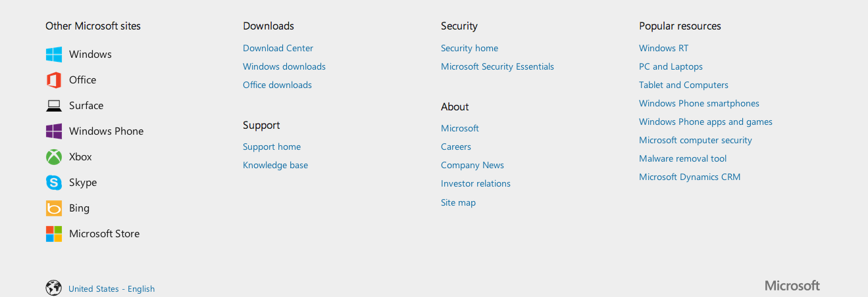
Task: Click the purple Windows Phone icon
Action: 54,131
